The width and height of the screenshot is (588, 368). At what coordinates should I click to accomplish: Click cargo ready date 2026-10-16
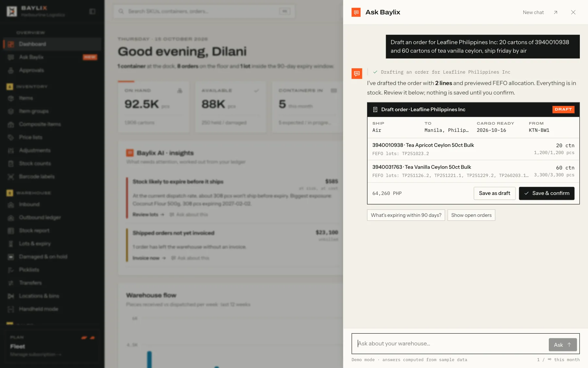[491, 131]
